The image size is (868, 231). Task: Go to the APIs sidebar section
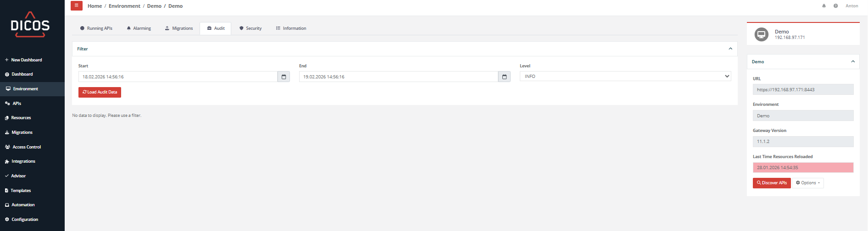click(x=17, y=104)
